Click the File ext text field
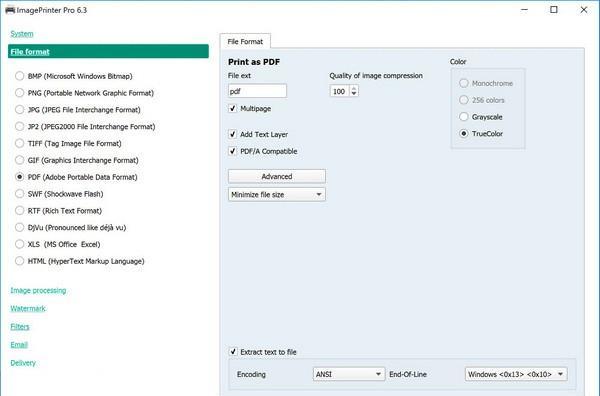 [257, 91]
